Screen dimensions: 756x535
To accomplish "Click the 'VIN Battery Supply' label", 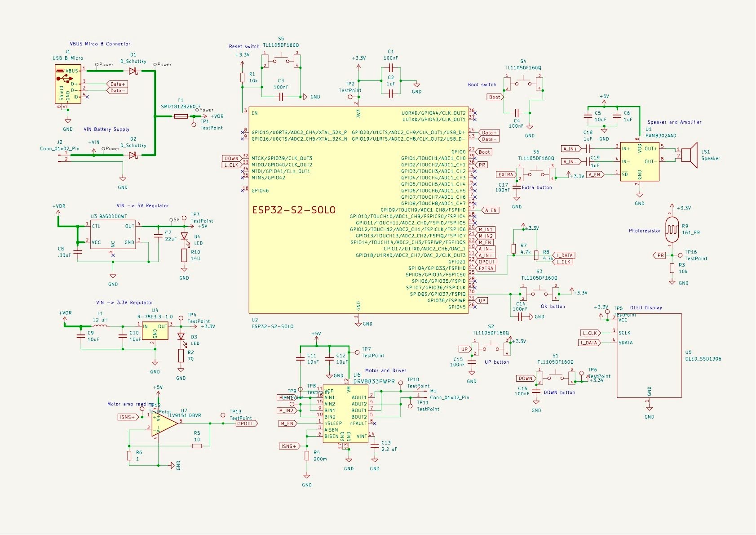I will (106, 129).
